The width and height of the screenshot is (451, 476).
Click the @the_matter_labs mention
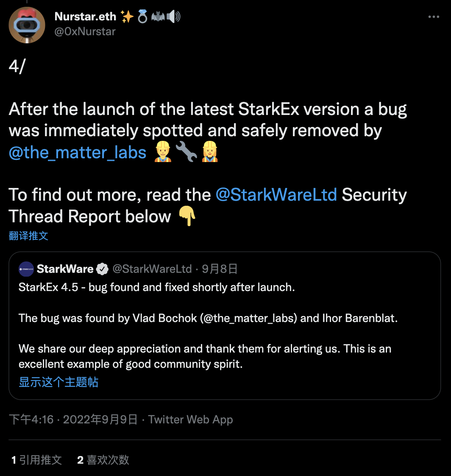click(x=78, y=152)
